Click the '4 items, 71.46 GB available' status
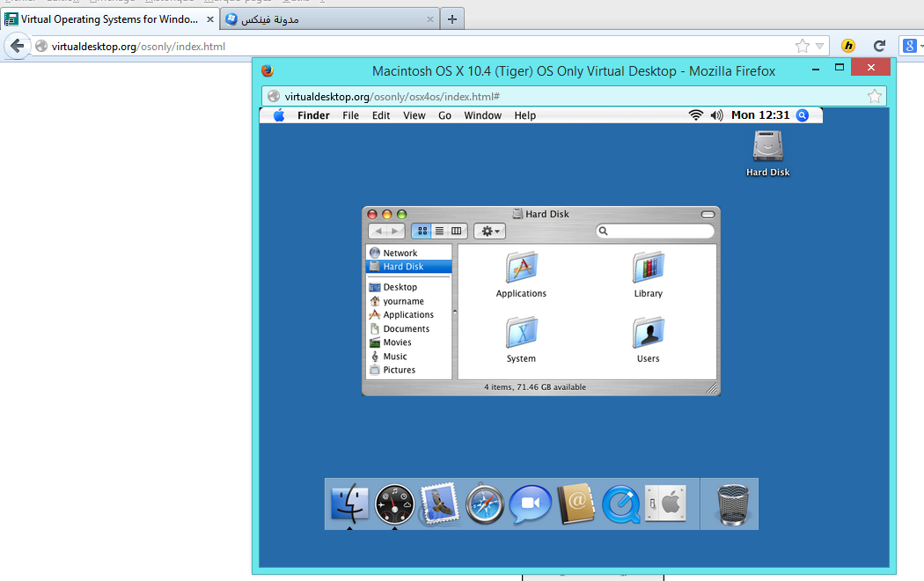The width and height of the screenshot is (924, 581). pos(535,387)
